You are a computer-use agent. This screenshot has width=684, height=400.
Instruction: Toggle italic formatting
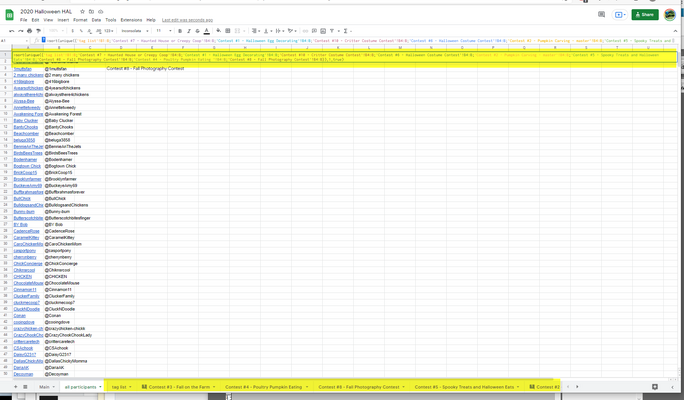[x=189, y=31]
